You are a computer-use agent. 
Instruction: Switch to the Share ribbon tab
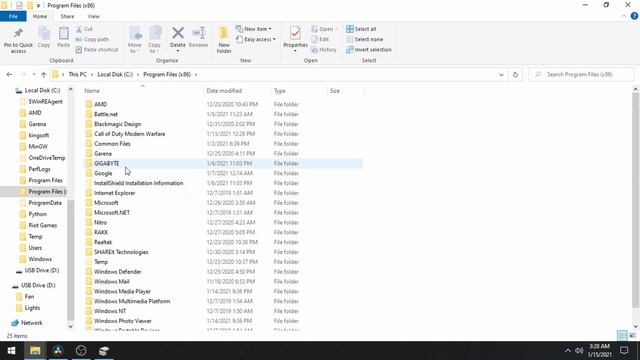(x=67, y=16)
